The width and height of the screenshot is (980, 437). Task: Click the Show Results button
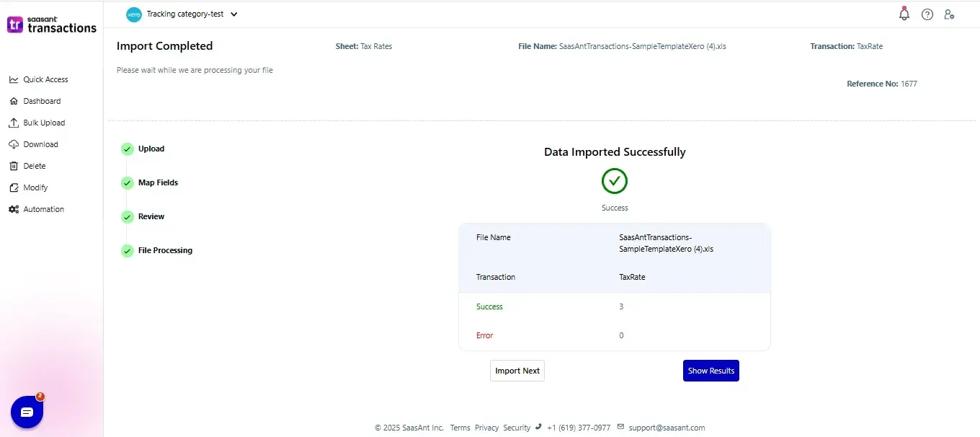point(711,371)
